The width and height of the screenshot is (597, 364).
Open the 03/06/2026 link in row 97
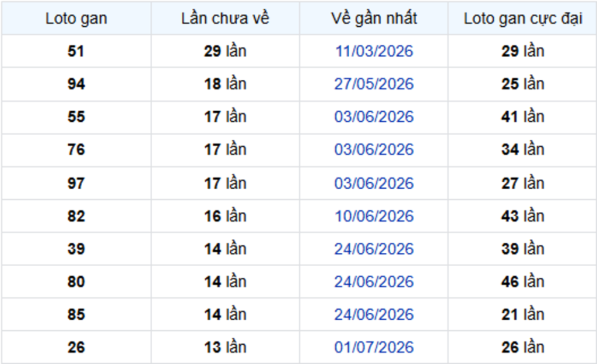[374, 183]
